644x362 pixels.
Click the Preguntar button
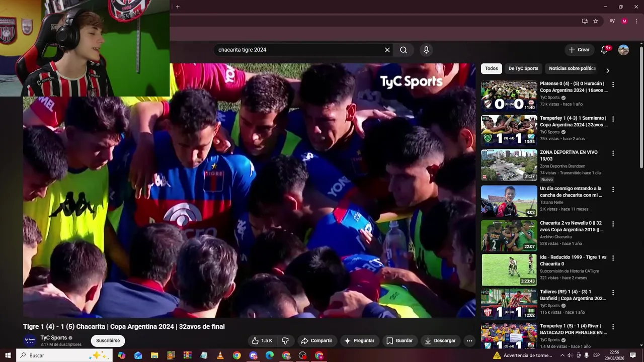359,340
